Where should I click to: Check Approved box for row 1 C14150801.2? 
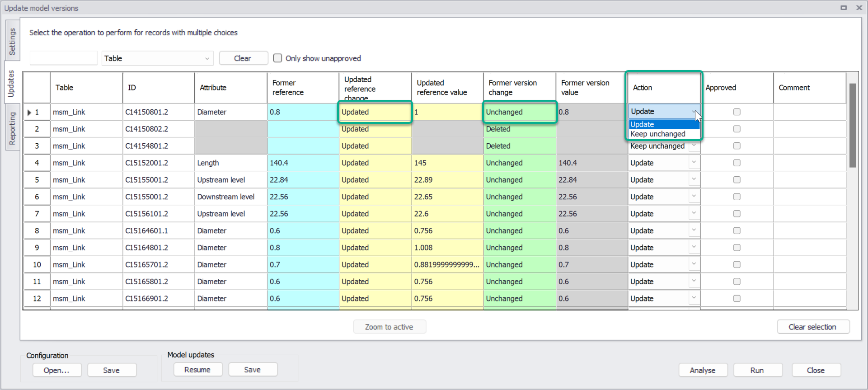click(737, 112)
